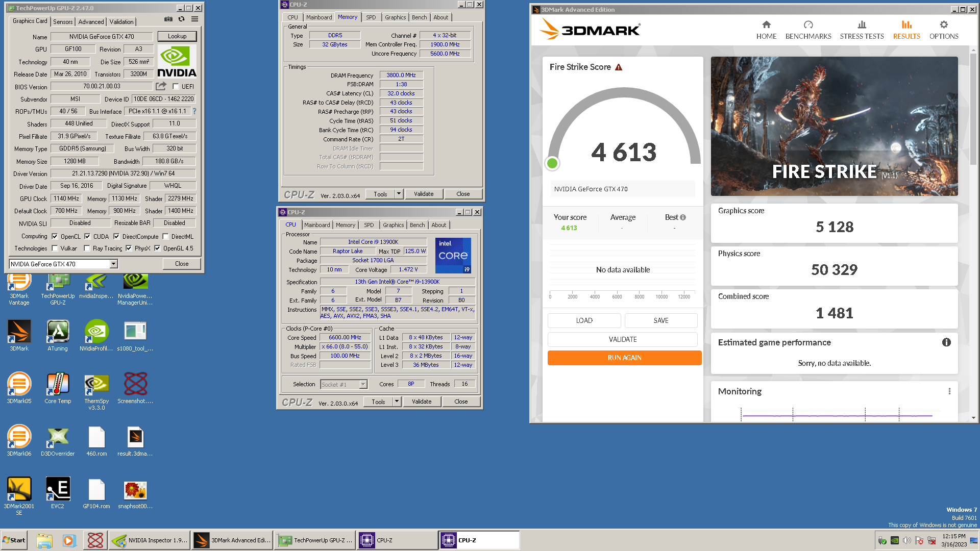Open the 460.rom file on desktop
The height and width of the screenshot is (551, 980).
(96, 441)
